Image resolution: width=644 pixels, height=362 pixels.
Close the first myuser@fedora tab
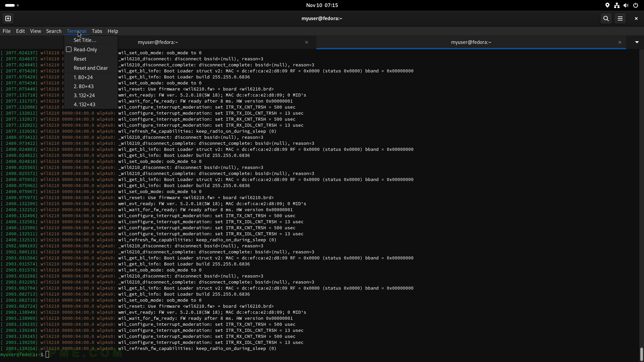(306, 42)
